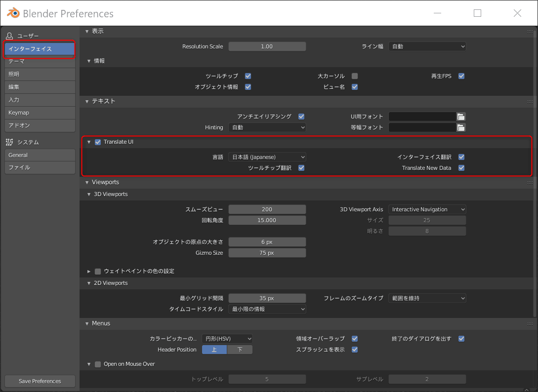The width and height of the screenshot is (538, 392).
Task: Expand the ウェイトペイントの色の設定 subpanel
Action: pos(89,272)
